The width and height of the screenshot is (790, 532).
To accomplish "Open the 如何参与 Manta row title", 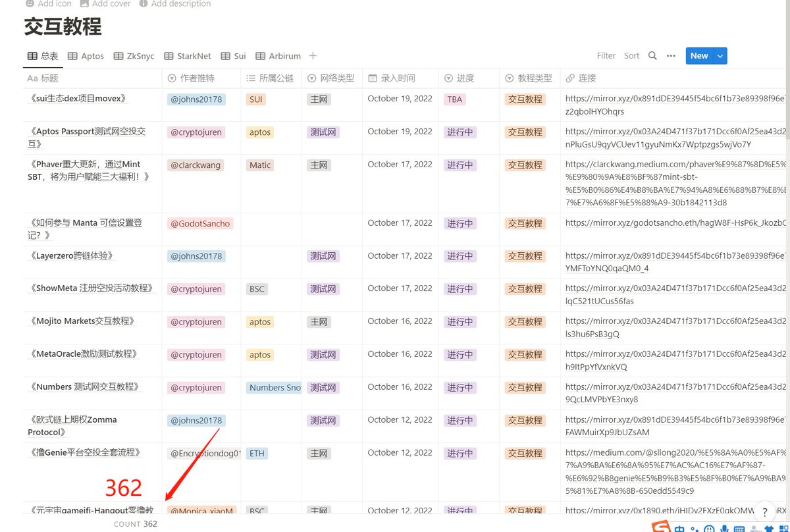I will point(85,229).
